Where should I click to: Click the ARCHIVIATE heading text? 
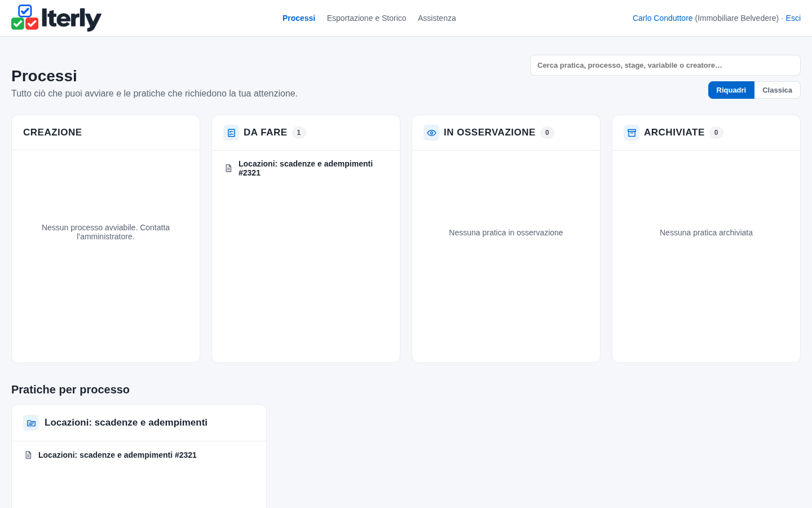674,132
